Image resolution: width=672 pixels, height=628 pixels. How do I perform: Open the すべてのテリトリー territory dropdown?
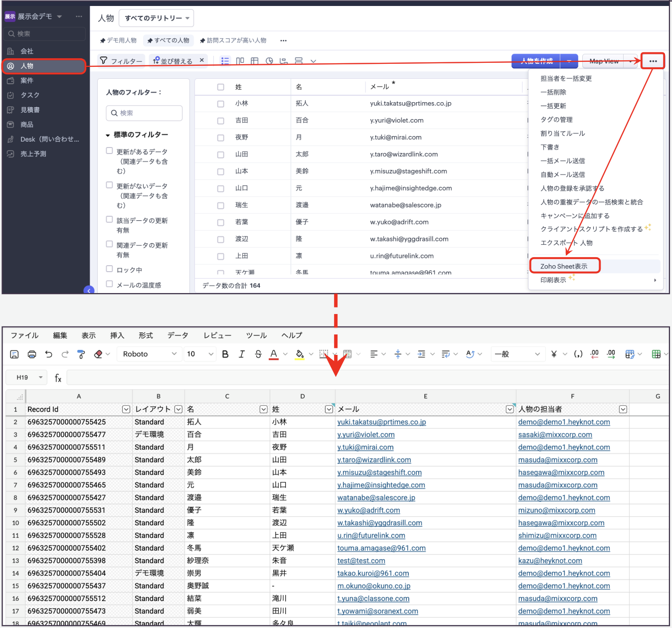coord(158,18)
